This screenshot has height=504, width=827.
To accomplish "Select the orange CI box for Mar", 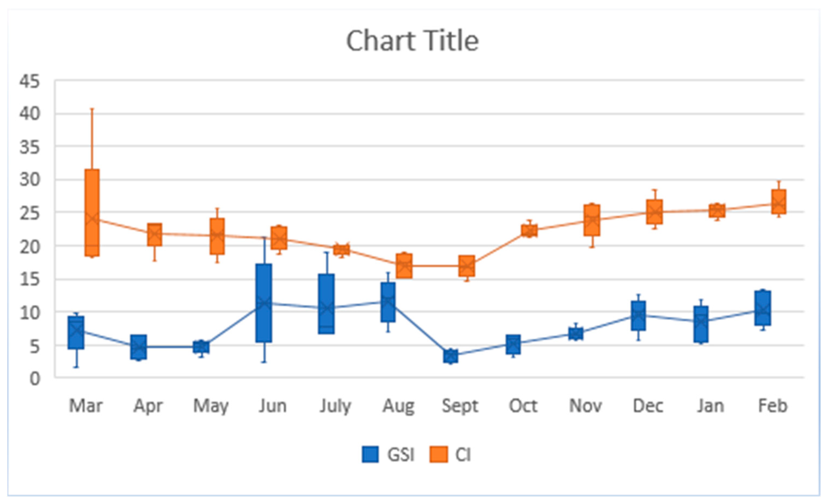I will (x=92, y=213).
